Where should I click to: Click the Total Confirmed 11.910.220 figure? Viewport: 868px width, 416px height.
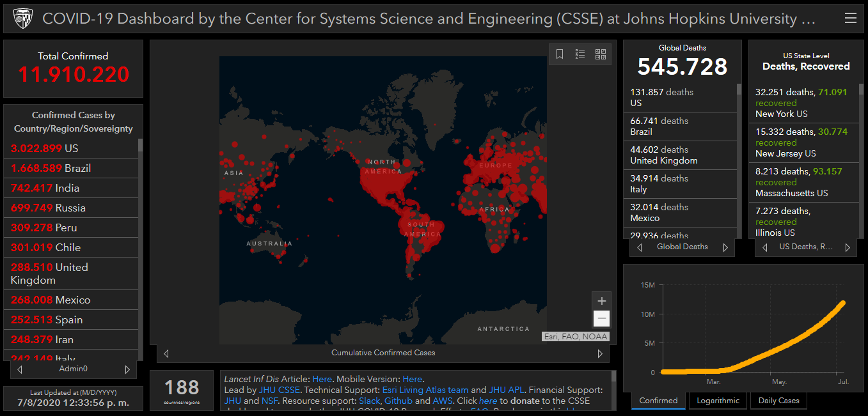[74, 75]
